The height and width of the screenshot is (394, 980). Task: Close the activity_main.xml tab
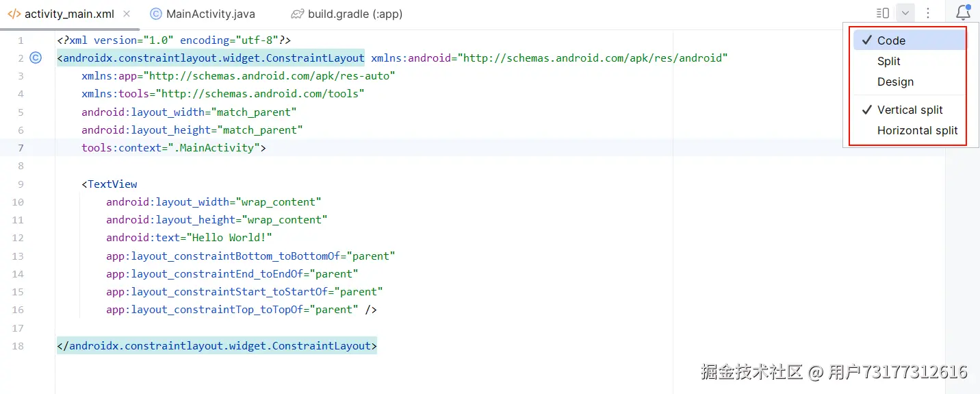(x=127, y=14)
